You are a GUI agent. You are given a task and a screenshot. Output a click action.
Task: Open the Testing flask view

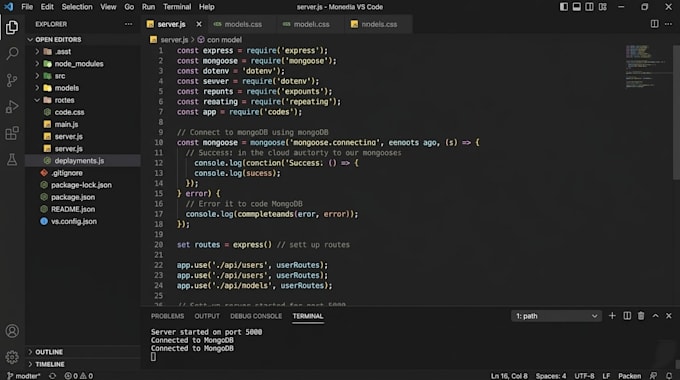[x=12, y=160]
